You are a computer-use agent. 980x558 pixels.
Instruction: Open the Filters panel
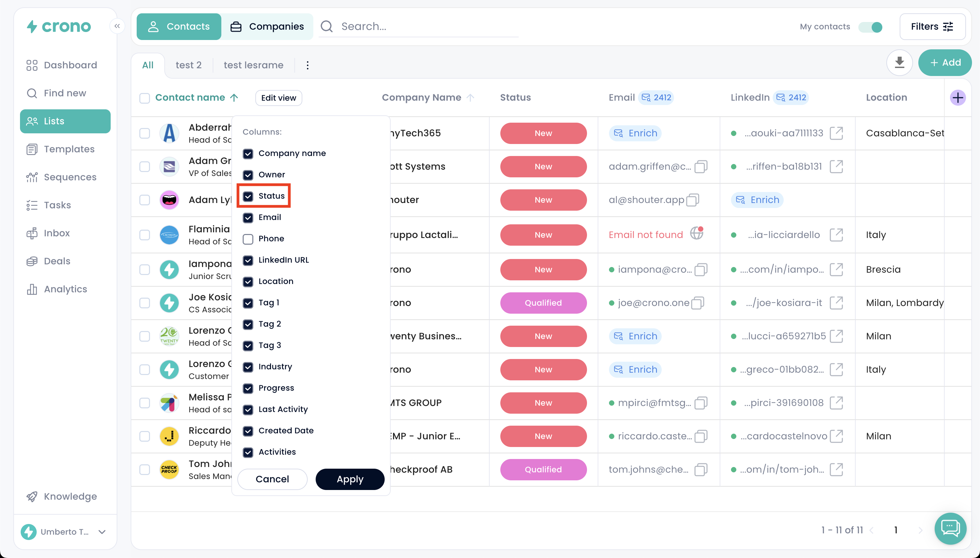[932, 26]
